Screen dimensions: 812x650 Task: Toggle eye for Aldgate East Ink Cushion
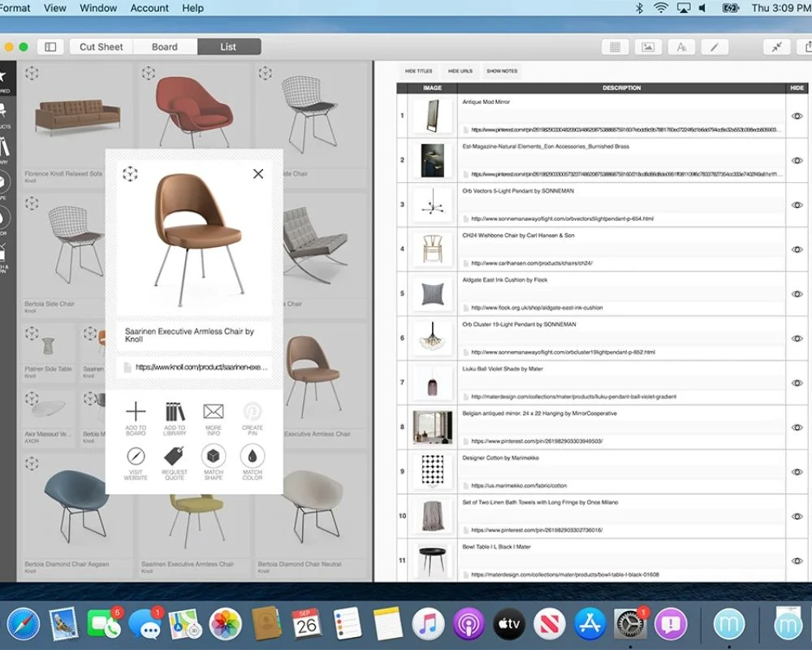coord(797,294)
